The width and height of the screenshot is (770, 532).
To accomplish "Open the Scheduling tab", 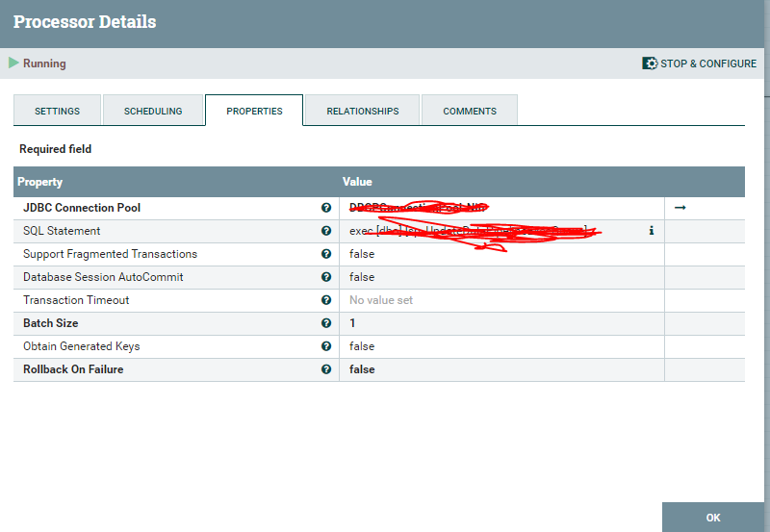I will point(153,111).
